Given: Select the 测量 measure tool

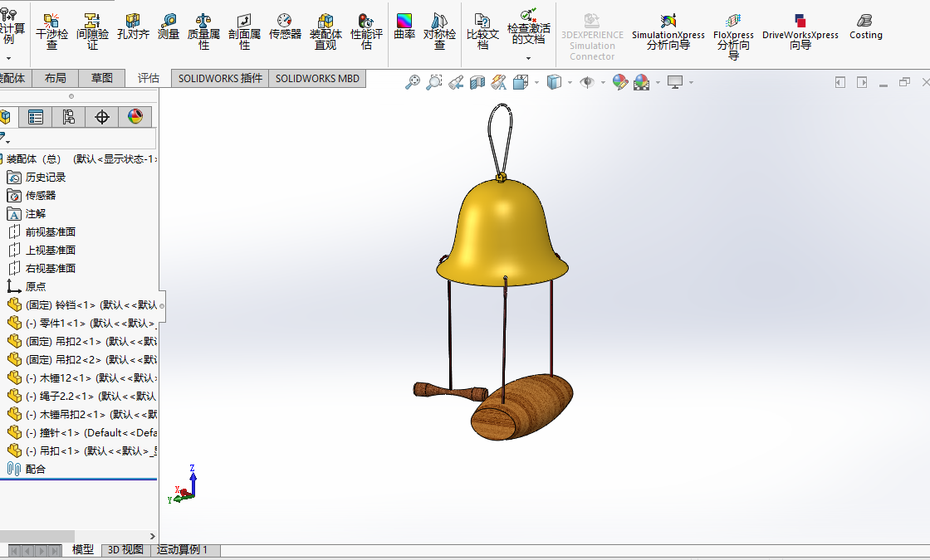Looking at the screenshot, I should 169,27.
